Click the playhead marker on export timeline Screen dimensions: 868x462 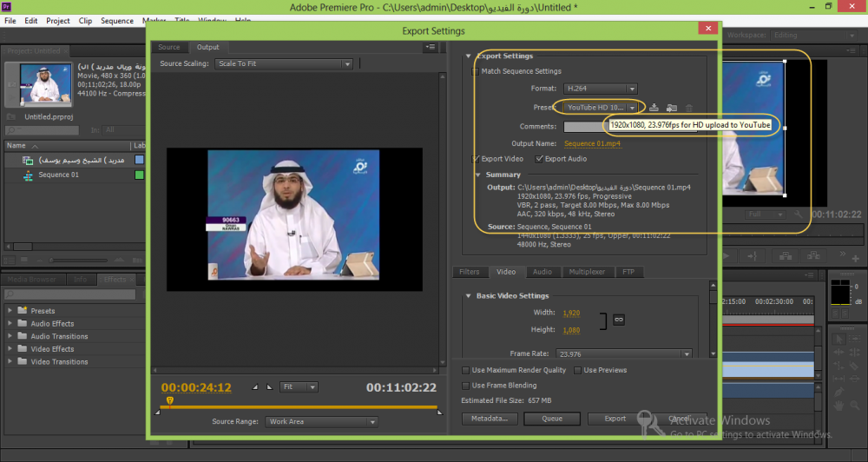tap(169, 400)
